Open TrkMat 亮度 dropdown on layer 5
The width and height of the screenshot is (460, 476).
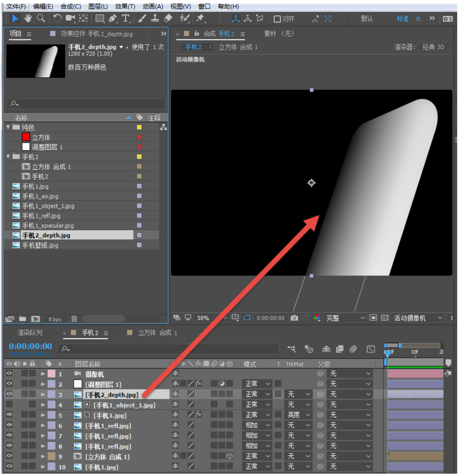pos(299,415)
